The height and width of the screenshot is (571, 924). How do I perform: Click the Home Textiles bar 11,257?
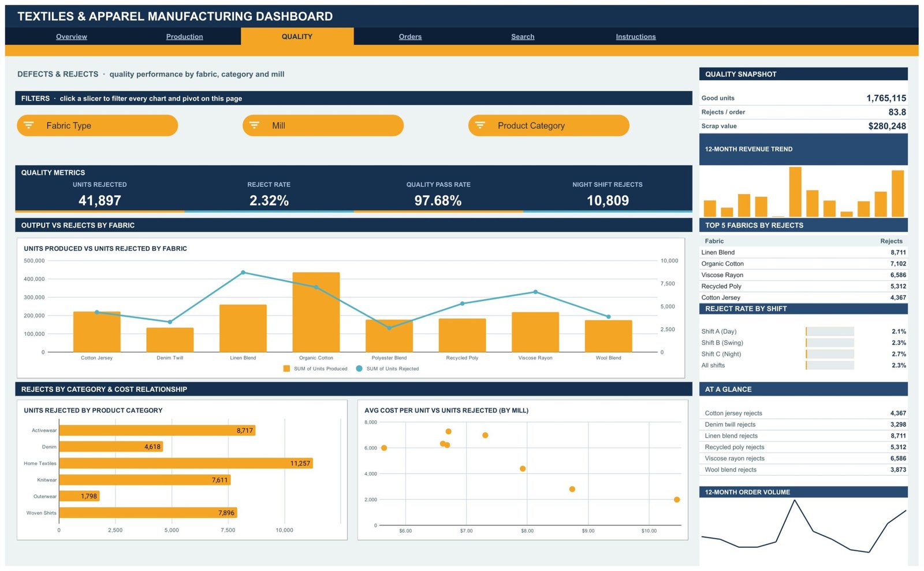pos(186,464)
